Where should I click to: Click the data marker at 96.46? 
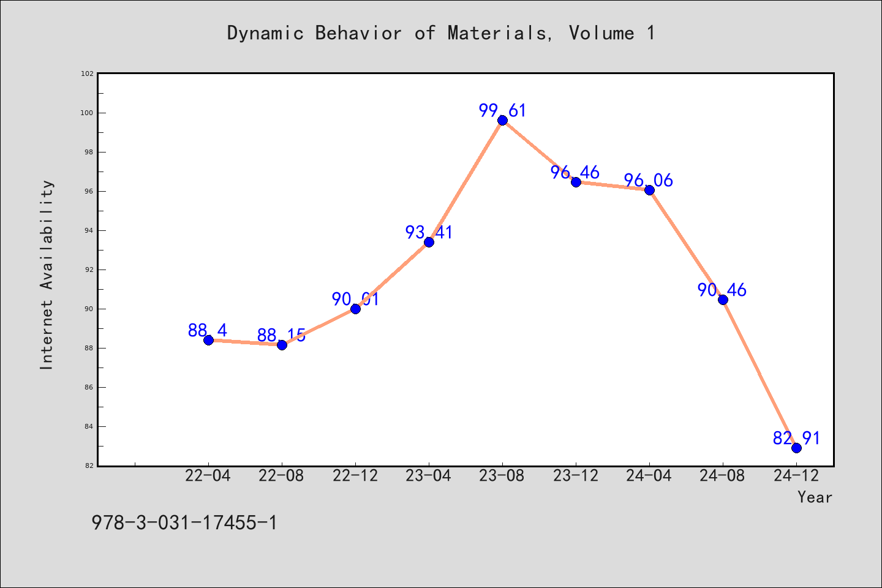coord(576,182)
